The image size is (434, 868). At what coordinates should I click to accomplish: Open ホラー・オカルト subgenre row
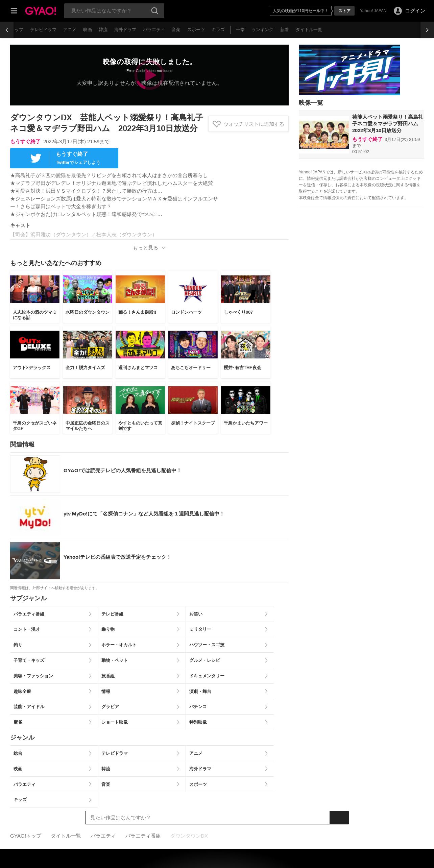click(142, 645)
